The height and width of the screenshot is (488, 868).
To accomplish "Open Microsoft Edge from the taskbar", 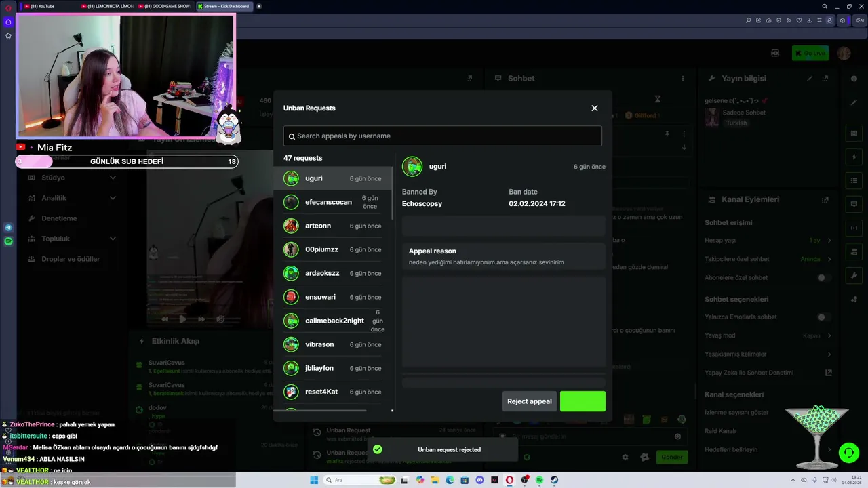I will [x=450, y=481].
